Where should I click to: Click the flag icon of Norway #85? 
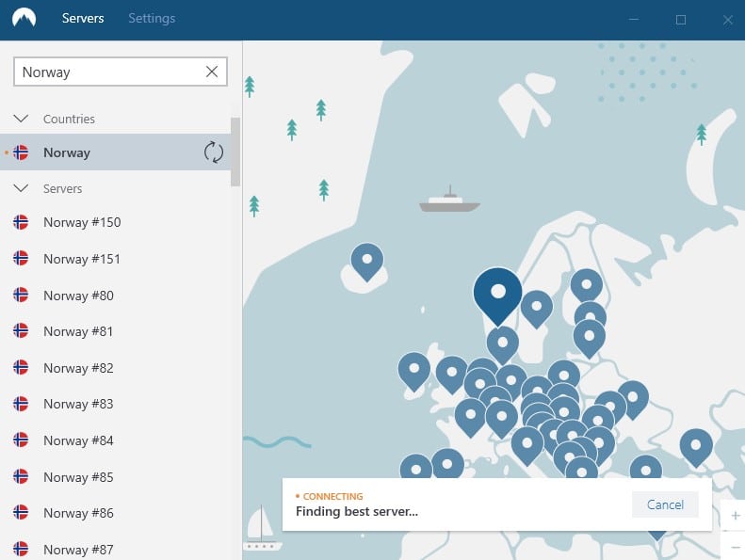[21, 476]
